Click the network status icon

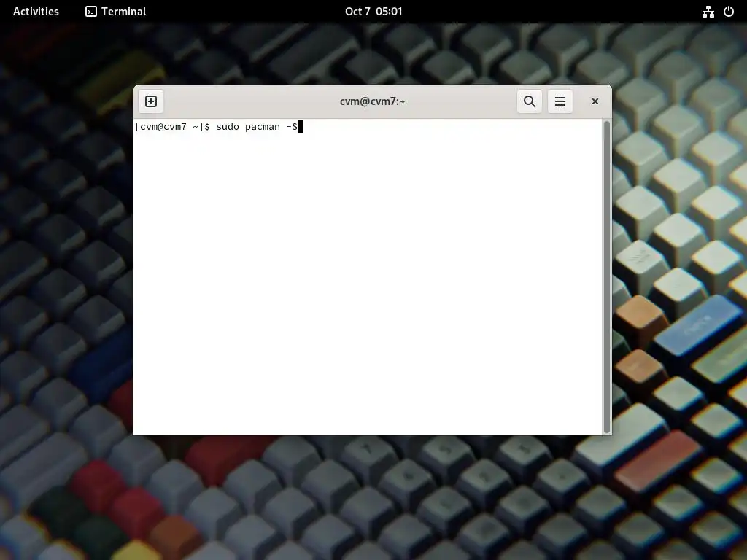[x=708, y=12]
